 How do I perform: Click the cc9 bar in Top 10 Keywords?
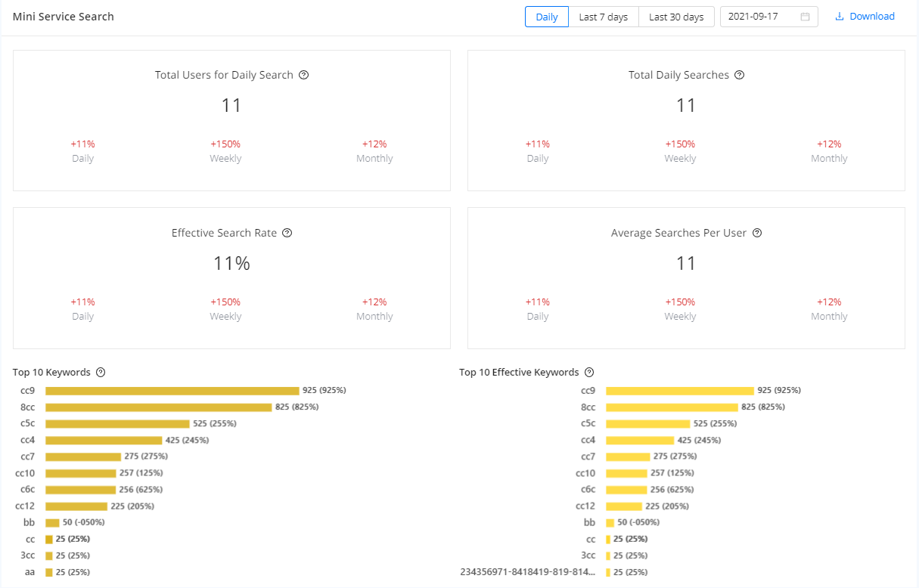click(x=172, y=391)
